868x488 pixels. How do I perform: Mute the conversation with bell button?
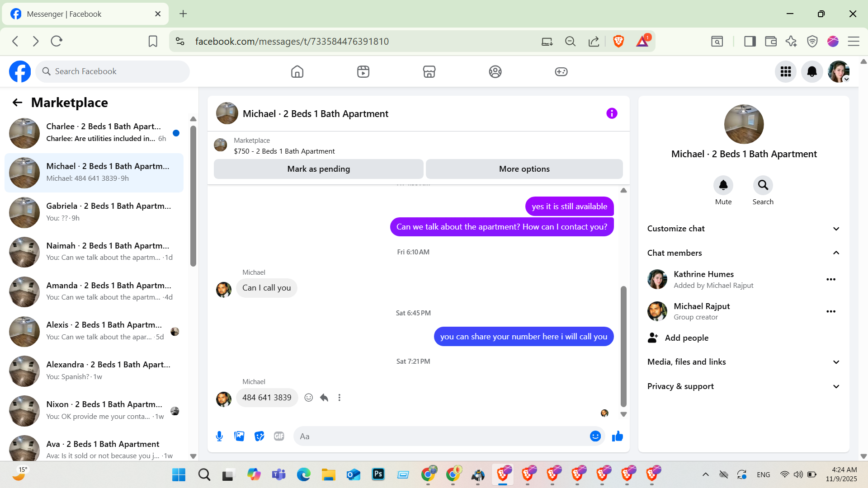(723, 185)
